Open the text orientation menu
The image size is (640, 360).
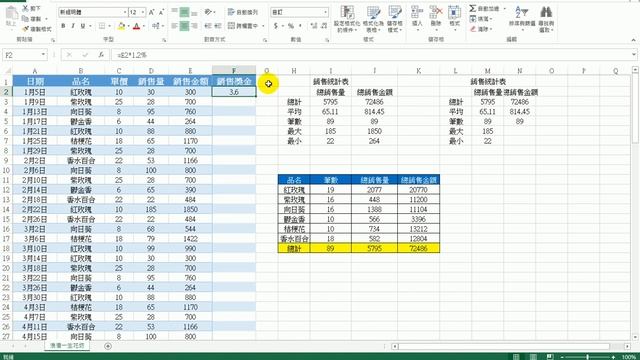(x=210, y=12)
